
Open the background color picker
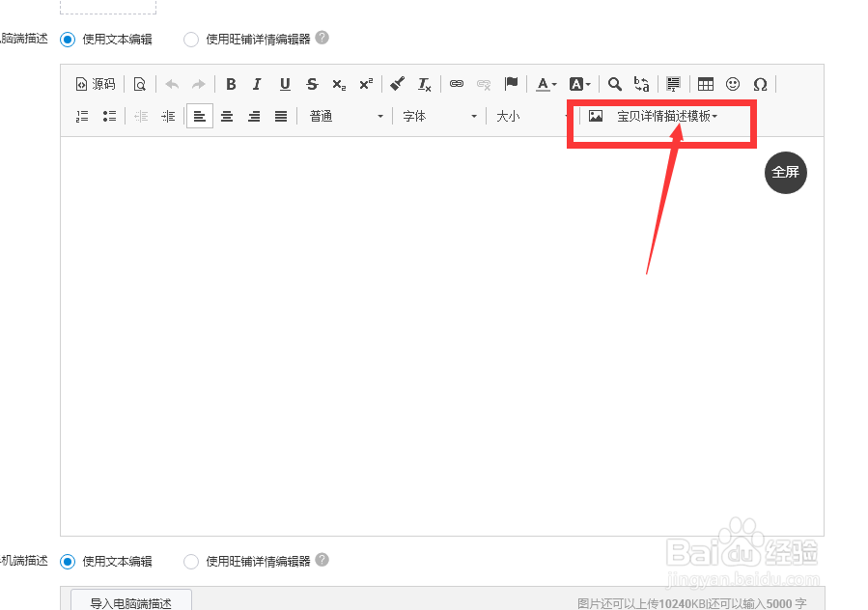[x=579, y=84]
